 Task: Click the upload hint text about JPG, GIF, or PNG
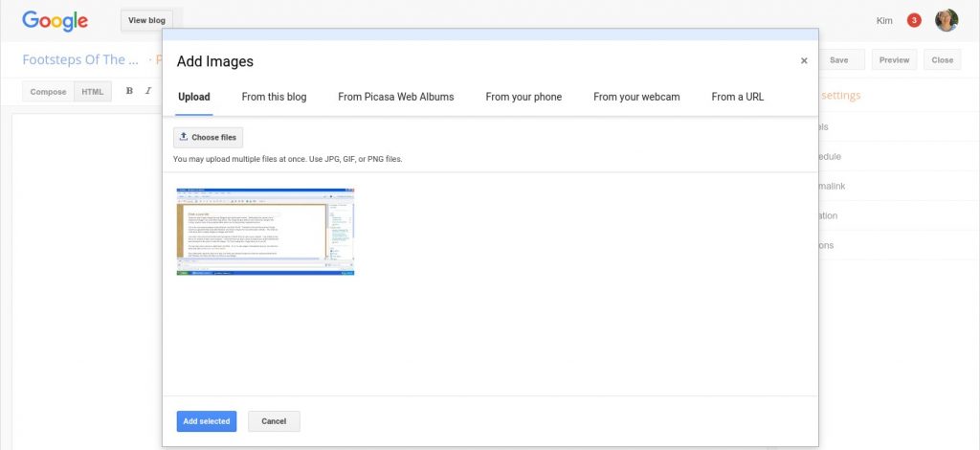pos(287,159)
